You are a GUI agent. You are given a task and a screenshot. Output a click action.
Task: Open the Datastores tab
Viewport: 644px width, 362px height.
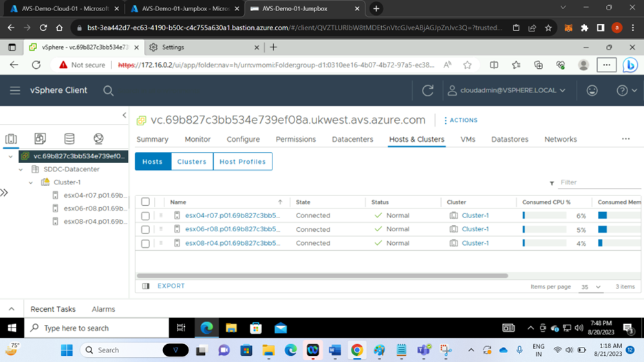[510, 139]
